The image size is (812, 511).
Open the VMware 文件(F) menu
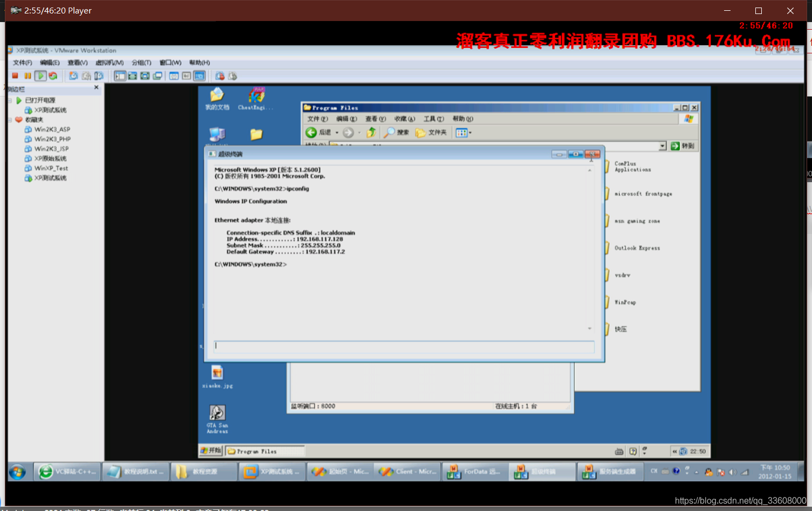[x=23, y=63]
